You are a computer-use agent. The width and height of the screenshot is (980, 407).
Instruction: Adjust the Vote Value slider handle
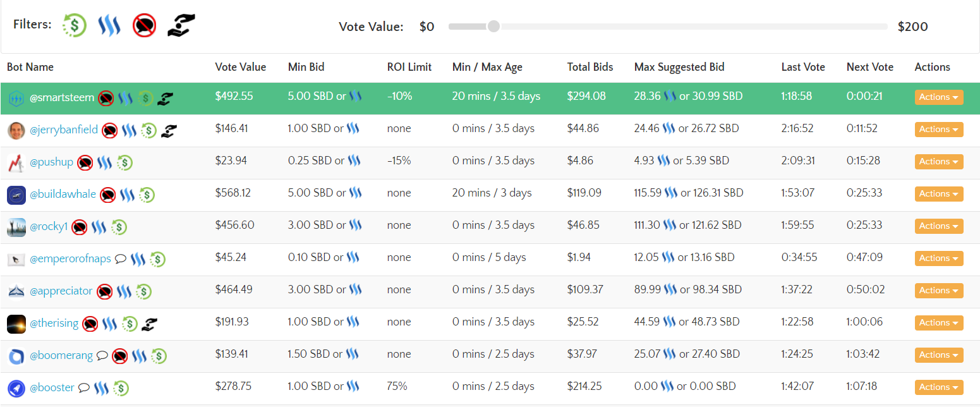pos(493,27)
